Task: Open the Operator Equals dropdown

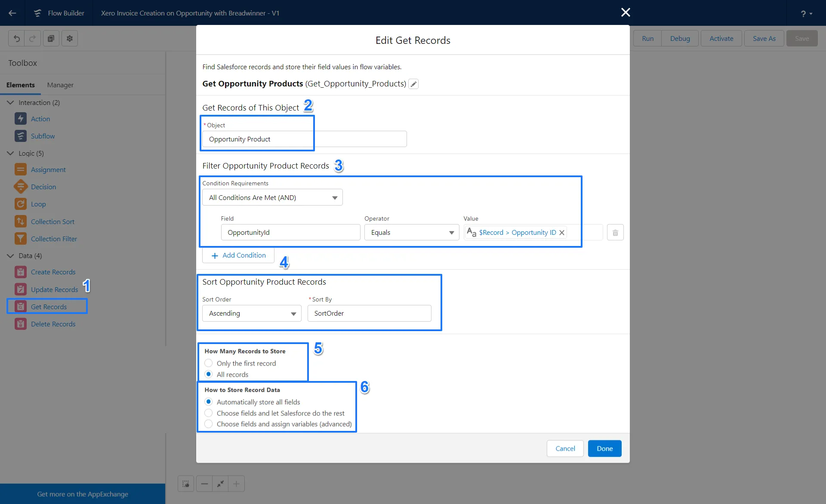Action: pyautogui.click(x=412, y=233)
